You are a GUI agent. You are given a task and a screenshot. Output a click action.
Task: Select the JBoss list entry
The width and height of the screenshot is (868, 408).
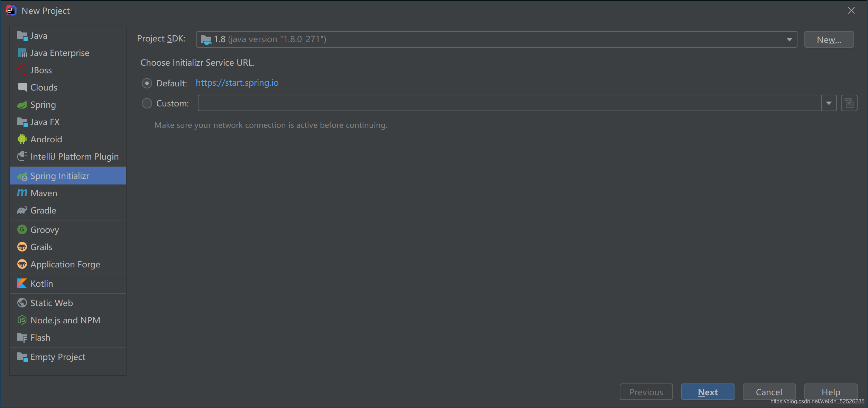point(68,70)
